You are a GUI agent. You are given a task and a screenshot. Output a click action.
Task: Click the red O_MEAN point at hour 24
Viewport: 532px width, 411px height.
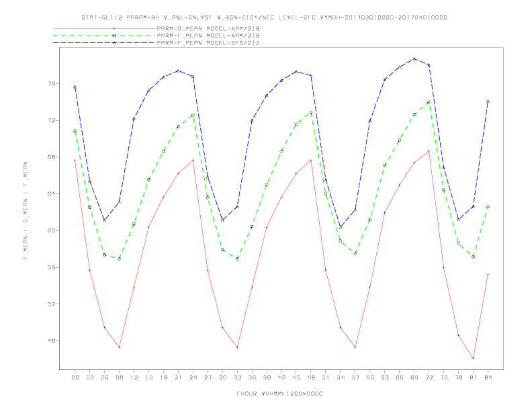193,160
